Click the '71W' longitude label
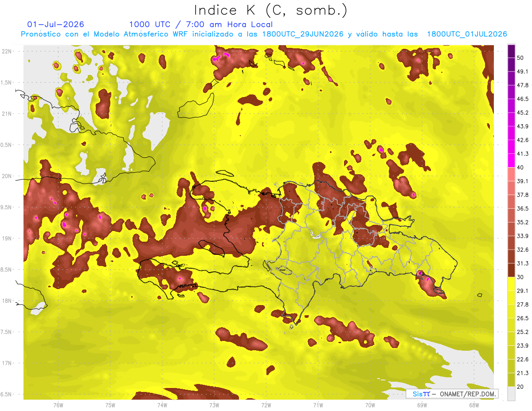The image size is (532, 411). tap(318, 405)
